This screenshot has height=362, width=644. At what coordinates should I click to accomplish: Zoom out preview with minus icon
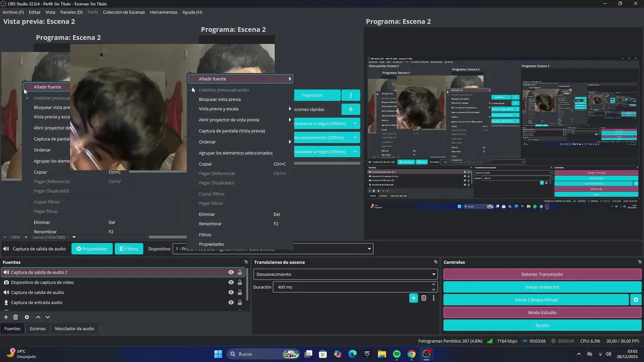tap(5, 237)
